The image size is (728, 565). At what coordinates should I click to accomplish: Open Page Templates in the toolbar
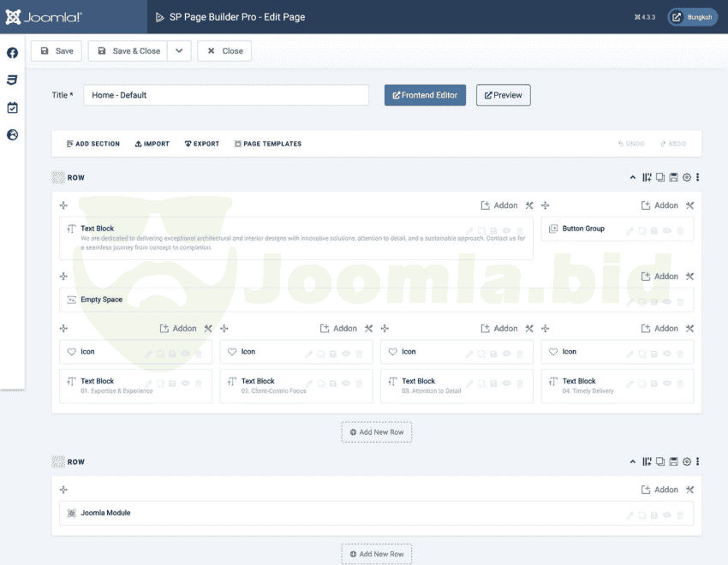(x=267, y=144)
